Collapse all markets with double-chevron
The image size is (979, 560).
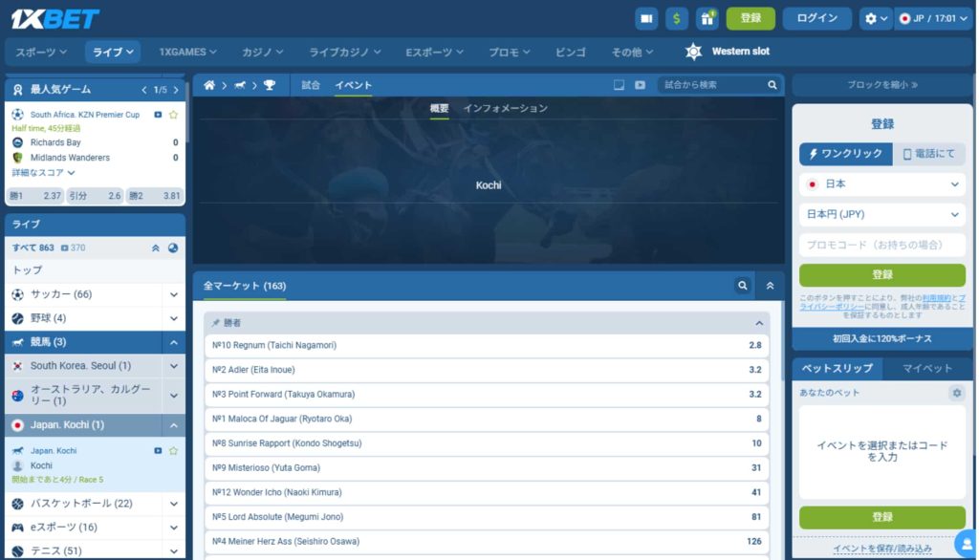[770, 286]
